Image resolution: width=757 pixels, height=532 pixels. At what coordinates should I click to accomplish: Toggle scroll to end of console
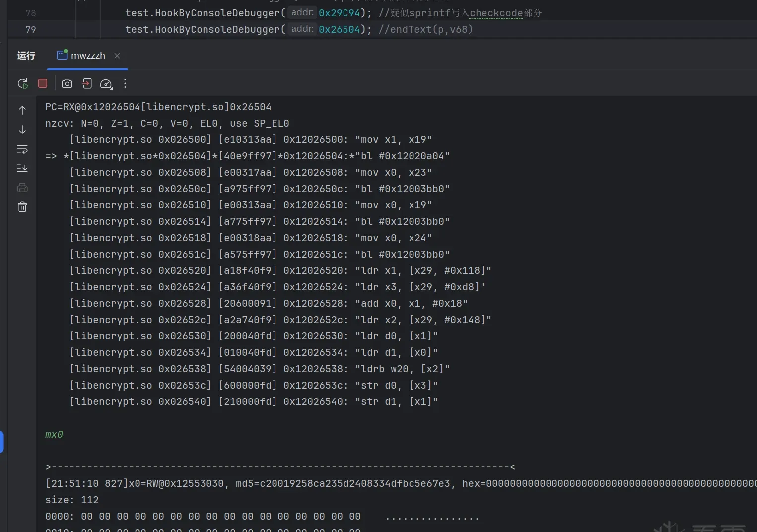[x=22, y=168]
